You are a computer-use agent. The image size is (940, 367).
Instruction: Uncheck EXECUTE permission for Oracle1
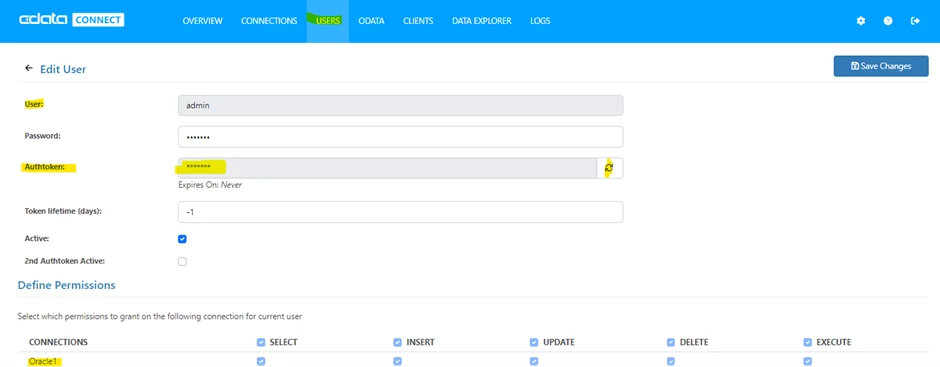[808, 362]
